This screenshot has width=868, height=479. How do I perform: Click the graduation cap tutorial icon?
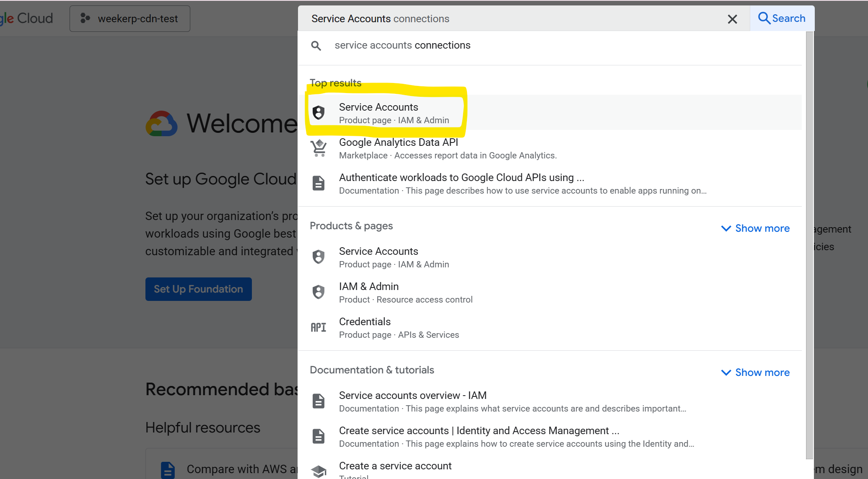(x=319, y=471)
